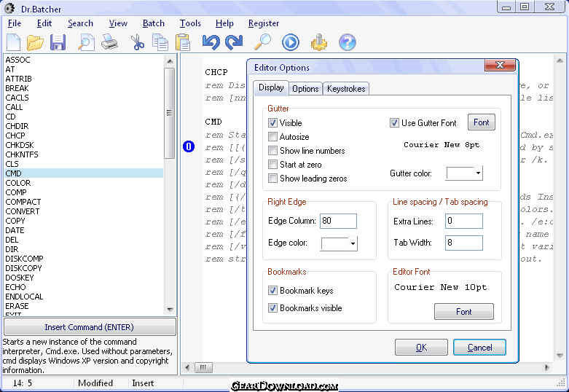Enable the Autosize checkbox
This screenshot has width=569, height=392.
click(272, 137)
